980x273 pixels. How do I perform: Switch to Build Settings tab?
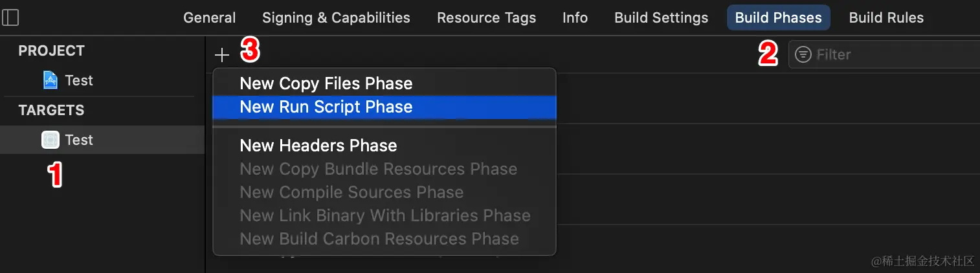[661, 17]
